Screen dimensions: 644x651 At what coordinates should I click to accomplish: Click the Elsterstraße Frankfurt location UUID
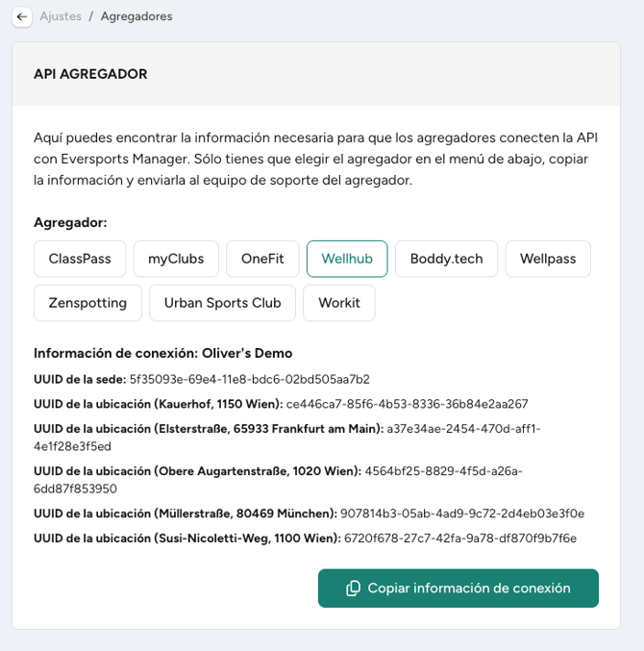pos(287,438)
